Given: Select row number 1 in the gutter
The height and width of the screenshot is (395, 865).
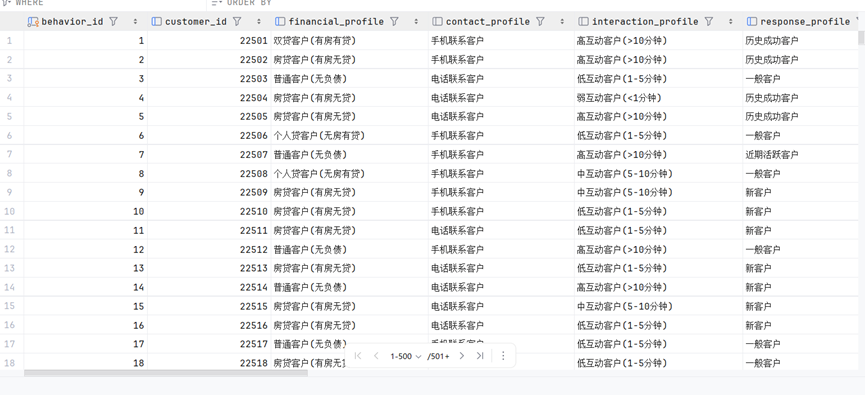Looking at the screenshot, I should click(x=9, y=41).
